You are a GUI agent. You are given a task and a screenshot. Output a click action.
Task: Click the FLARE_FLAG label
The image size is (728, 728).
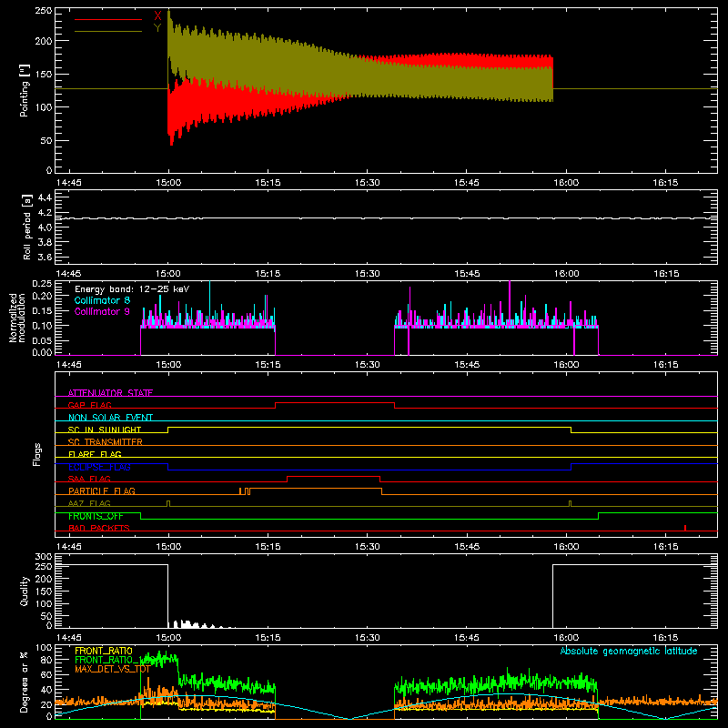(x=95, y=454)
